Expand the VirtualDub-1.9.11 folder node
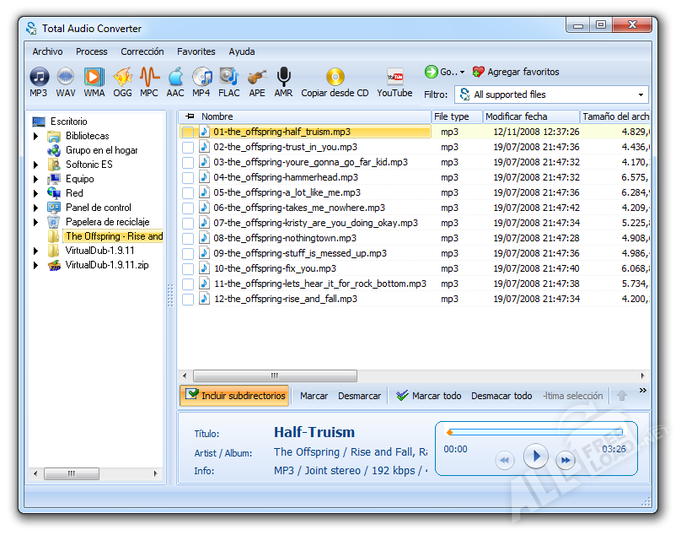This screenshot has height=535, width=681. 36,251
